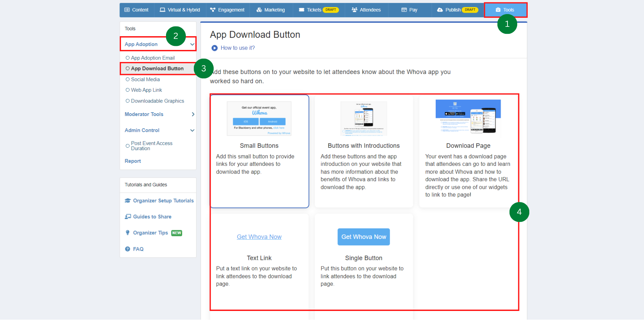Select the App Download Button radio option
This screenshot has width=644, height=322.
(x=128, y=68)
